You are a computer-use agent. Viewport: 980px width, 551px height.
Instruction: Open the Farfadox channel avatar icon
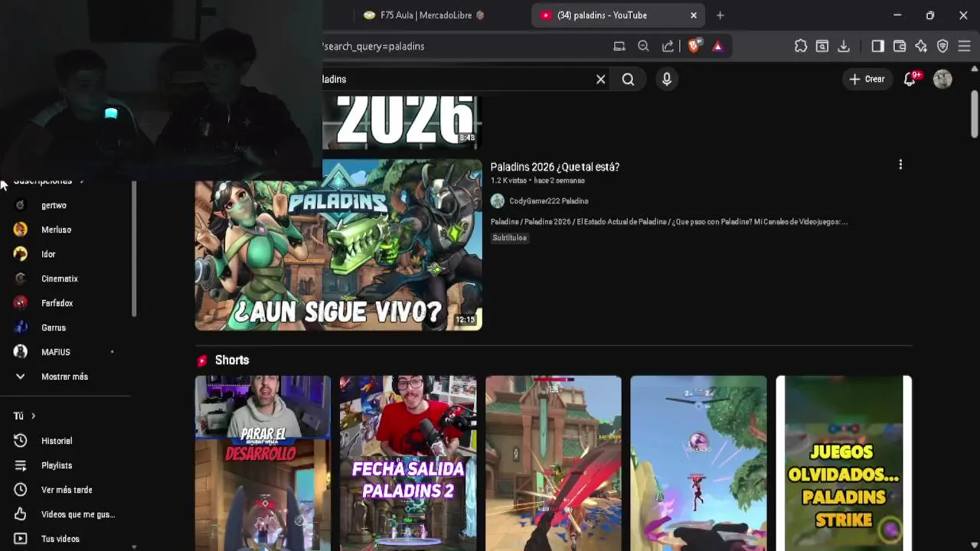pos(21,303)
